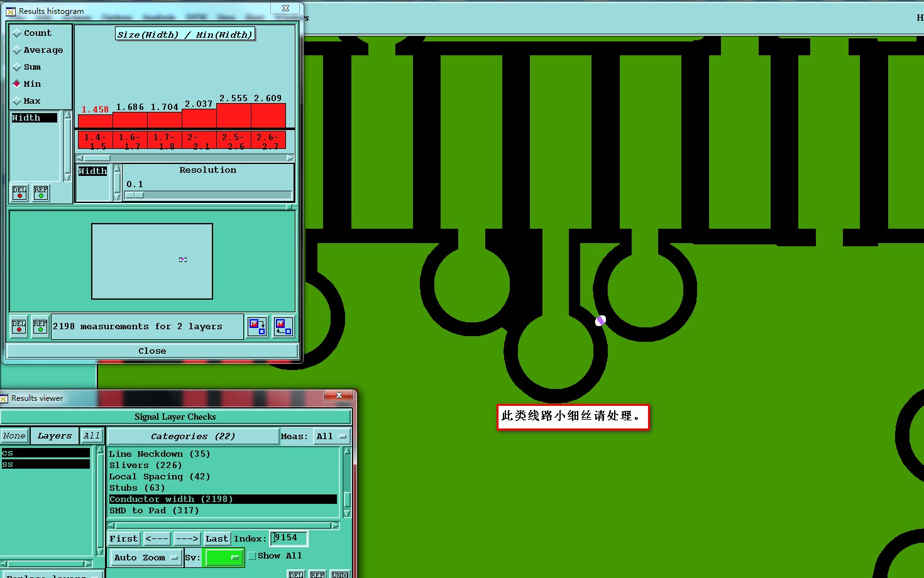Click UNDO icon in Results viewer
The image size is (924, 578).
[x=339, y=574]
